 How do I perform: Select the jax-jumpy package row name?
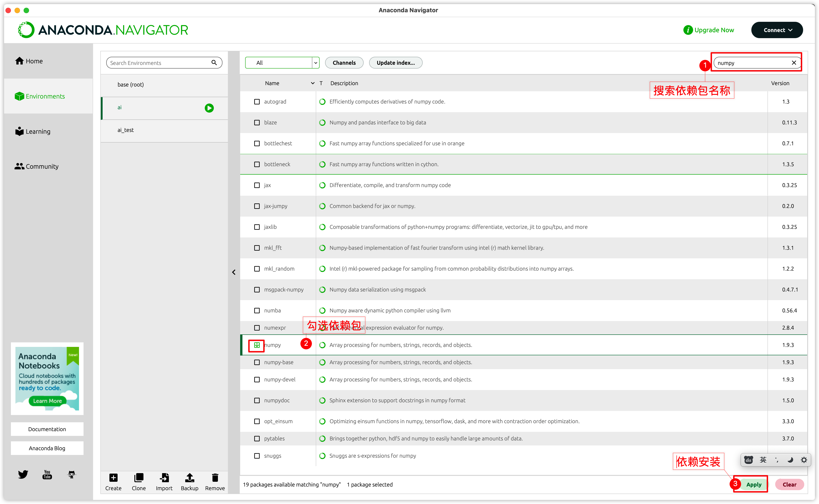pos(275,206)
